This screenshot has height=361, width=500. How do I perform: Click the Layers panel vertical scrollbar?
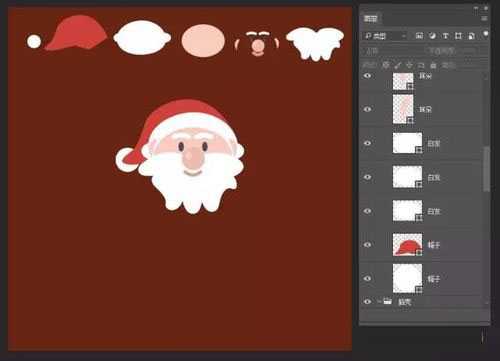[486, 168]
